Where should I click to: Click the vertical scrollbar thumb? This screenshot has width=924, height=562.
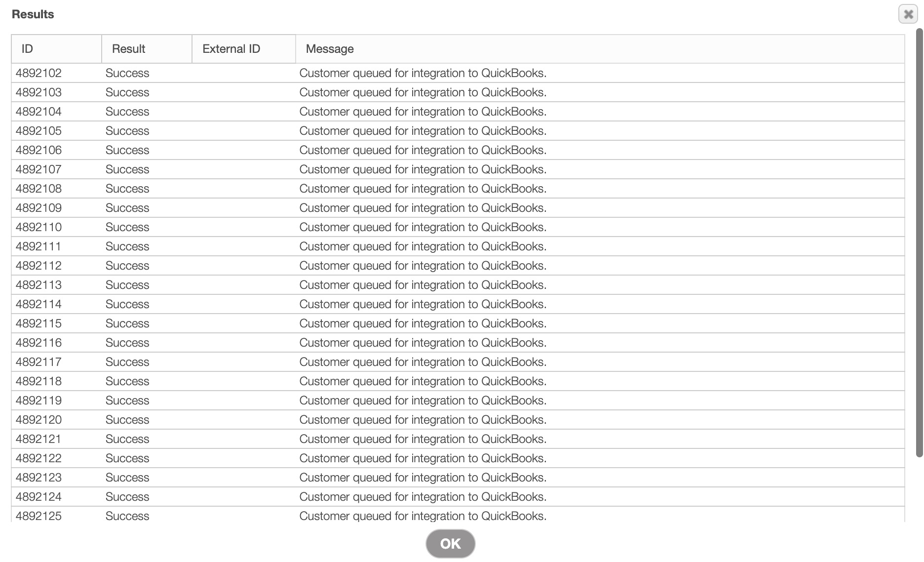(919, 242)
